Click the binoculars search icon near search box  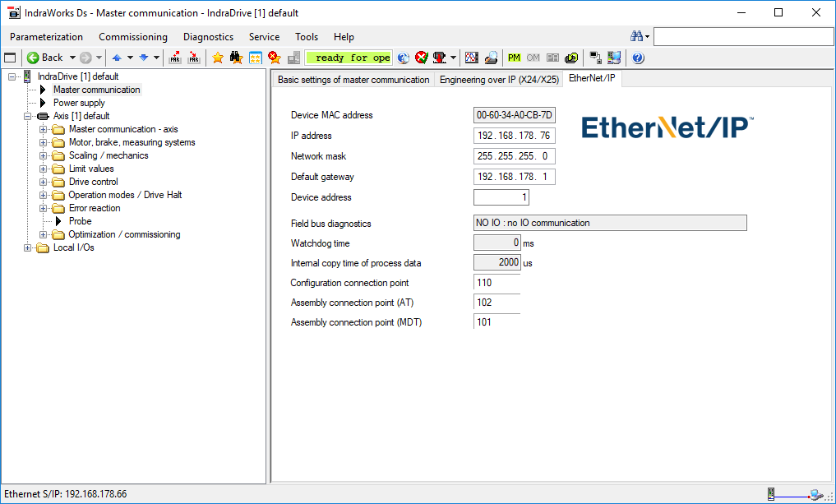(x=636, y=36)
